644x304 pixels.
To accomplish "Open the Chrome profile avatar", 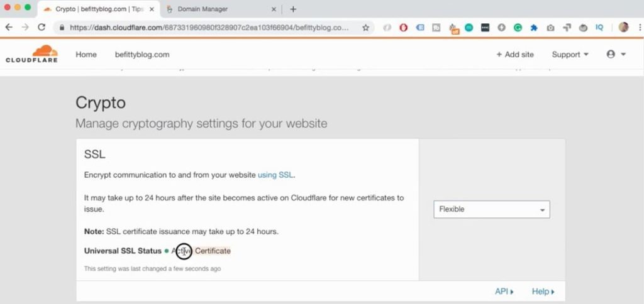I will (623, 28).
